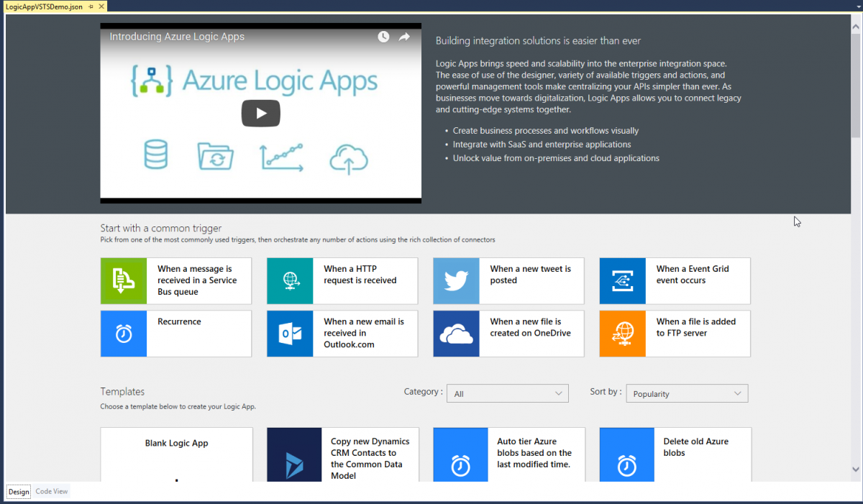Select the OneDrive cloud icon trigger
Screen dimensions: 863x504
[x=456, y=333]
